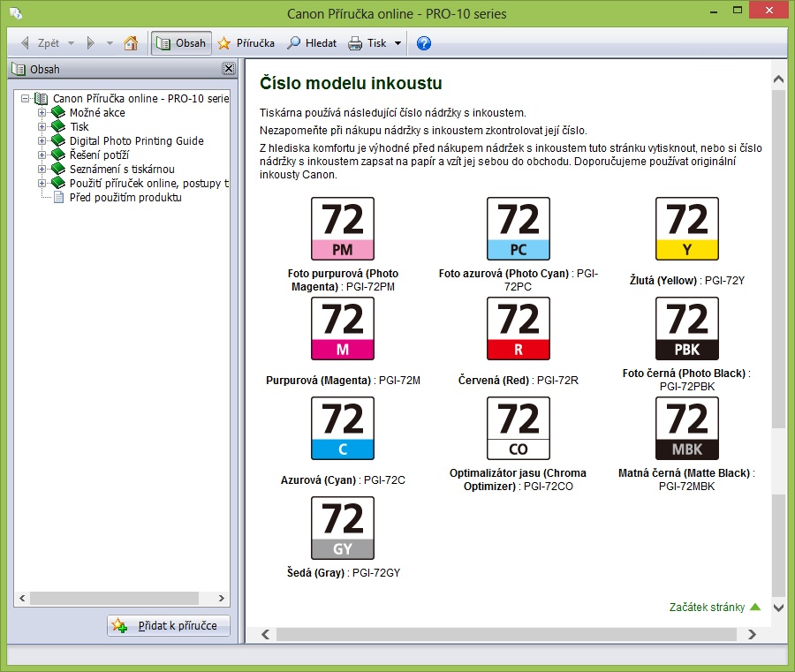Click the 72 R Red ink icon

[x=519, y=328]
